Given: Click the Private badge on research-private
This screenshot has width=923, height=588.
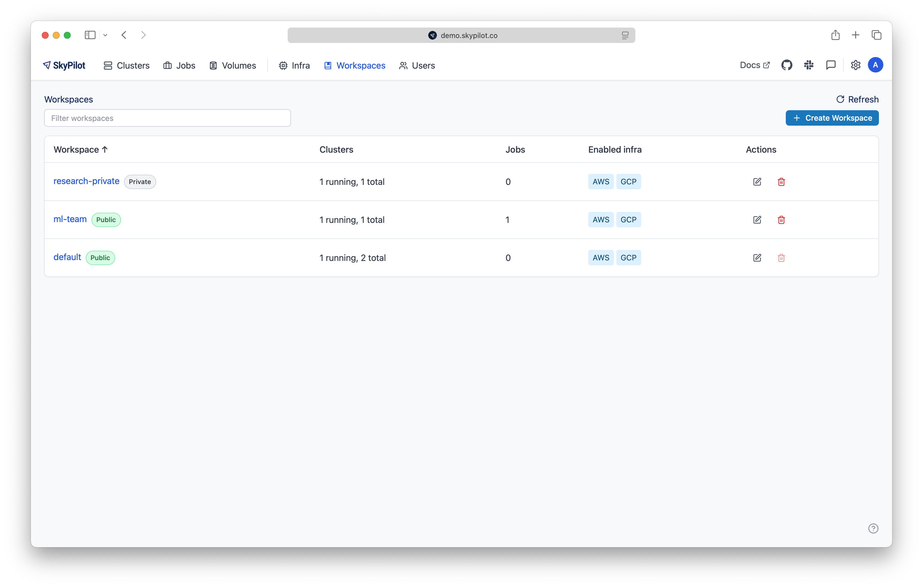Looking at the screenshot, I should (140, 182).
